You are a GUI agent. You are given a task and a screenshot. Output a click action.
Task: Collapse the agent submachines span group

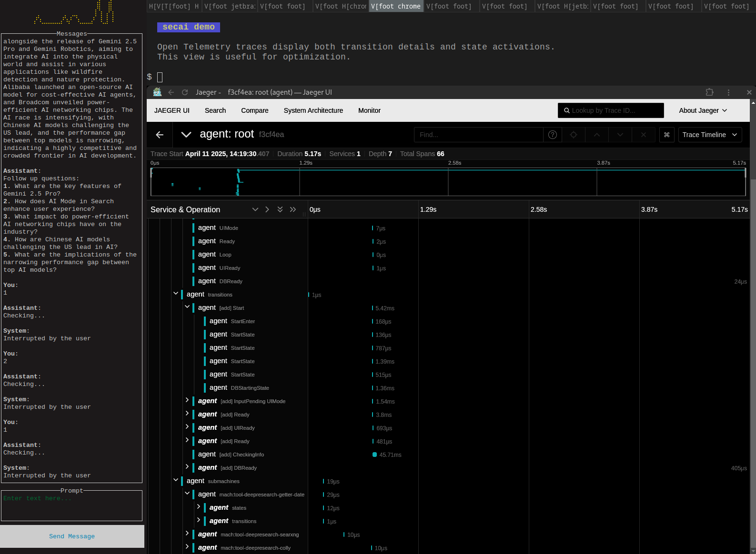176,480
